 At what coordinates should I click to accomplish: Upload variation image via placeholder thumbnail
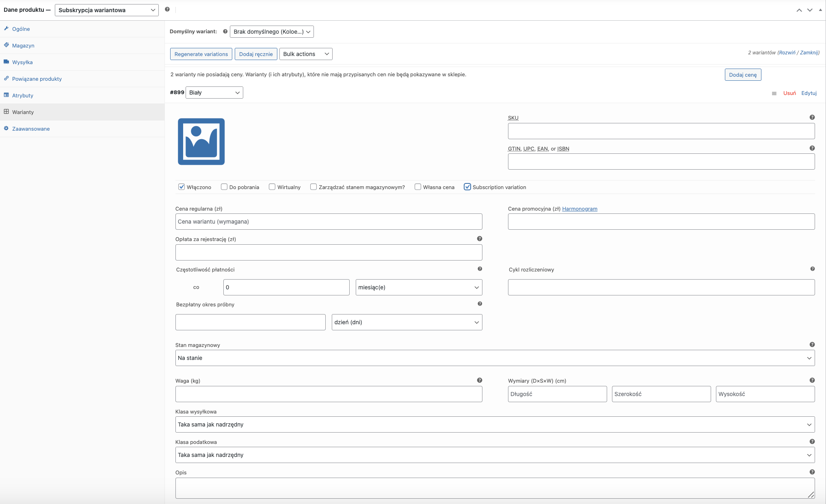[x=201, y=142]
